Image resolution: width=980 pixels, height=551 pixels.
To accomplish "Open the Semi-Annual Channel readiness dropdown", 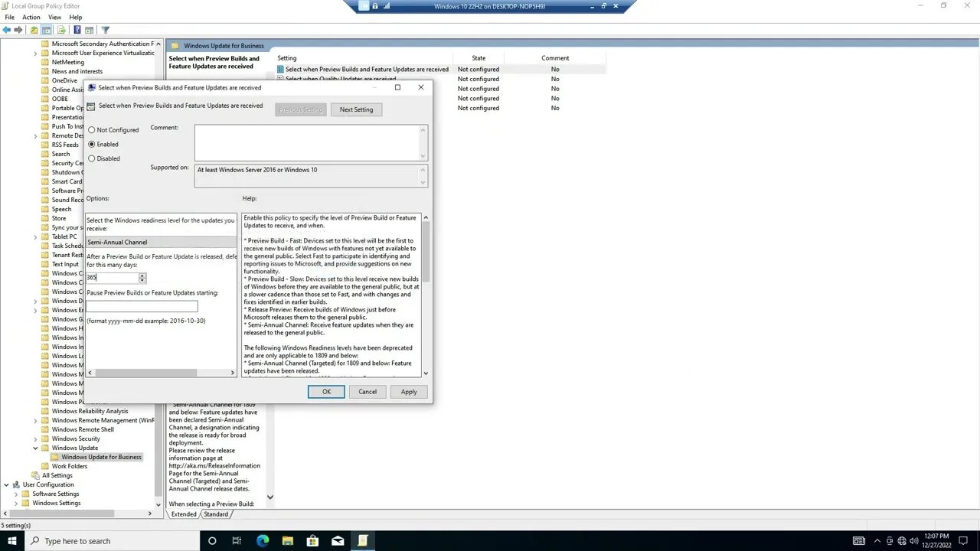I will [162, 242].
